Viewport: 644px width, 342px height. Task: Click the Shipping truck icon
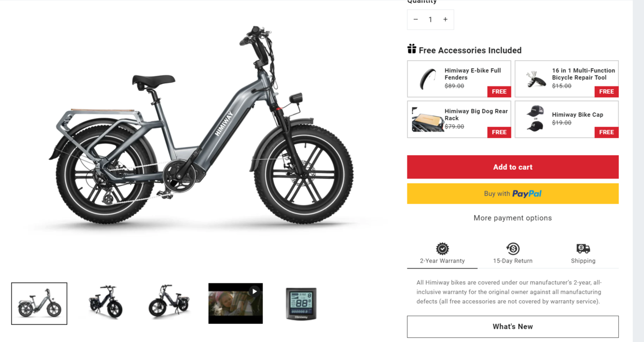[583, 249]
